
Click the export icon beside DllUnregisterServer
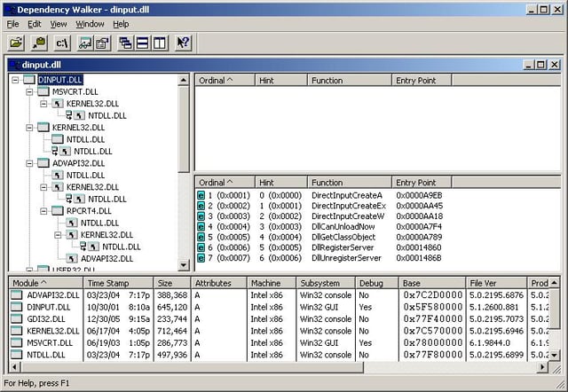(201, 258)
